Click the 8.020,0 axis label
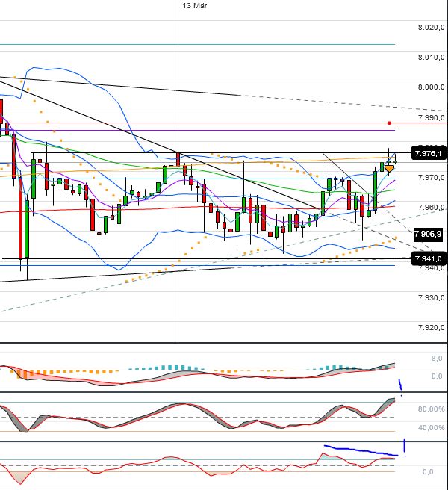 tap(431, 27)
